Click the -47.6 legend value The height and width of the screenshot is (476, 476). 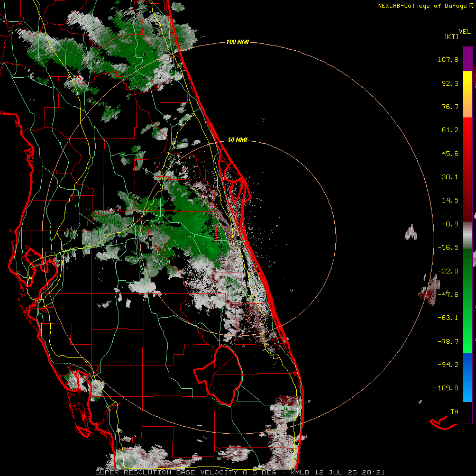click(x=448, y=295)
